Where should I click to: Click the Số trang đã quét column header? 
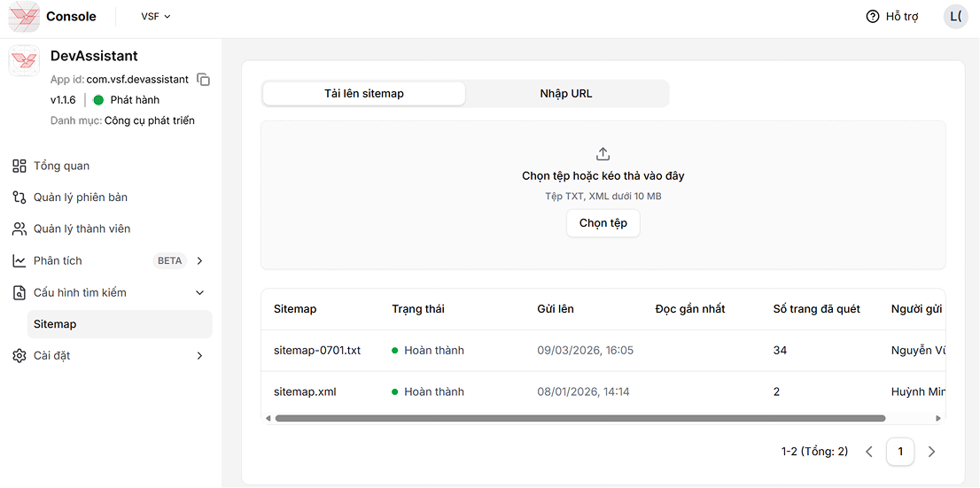click(816, 309)
